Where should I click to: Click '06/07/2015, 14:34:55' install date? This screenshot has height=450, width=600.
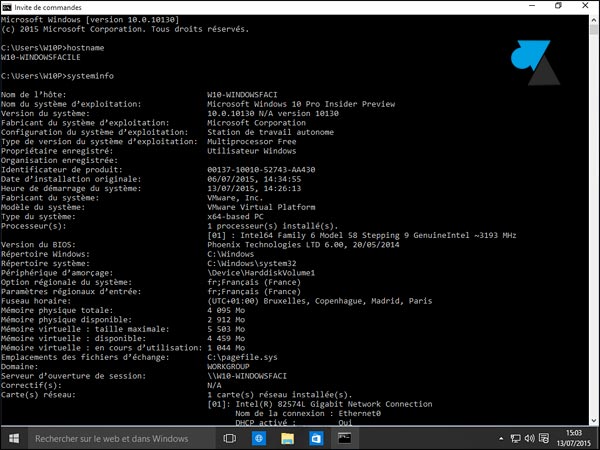254,179
